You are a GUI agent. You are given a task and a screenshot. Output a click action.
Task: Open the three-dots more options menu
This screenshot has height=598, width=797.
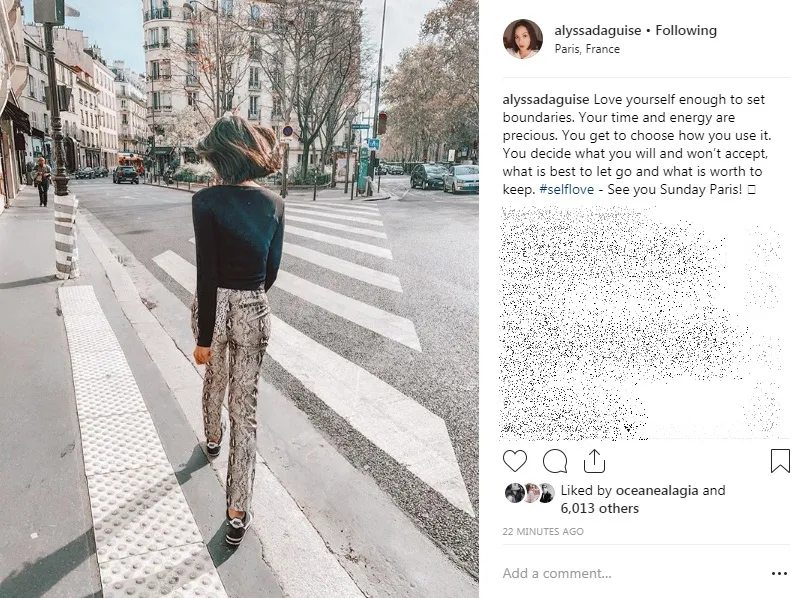[779, 574]
